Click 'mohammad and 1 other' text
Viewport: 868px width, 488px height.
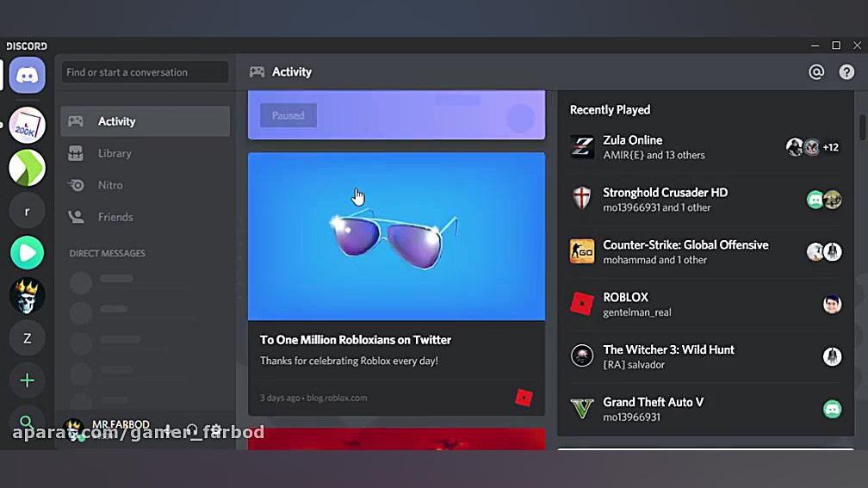pos(654,260)
